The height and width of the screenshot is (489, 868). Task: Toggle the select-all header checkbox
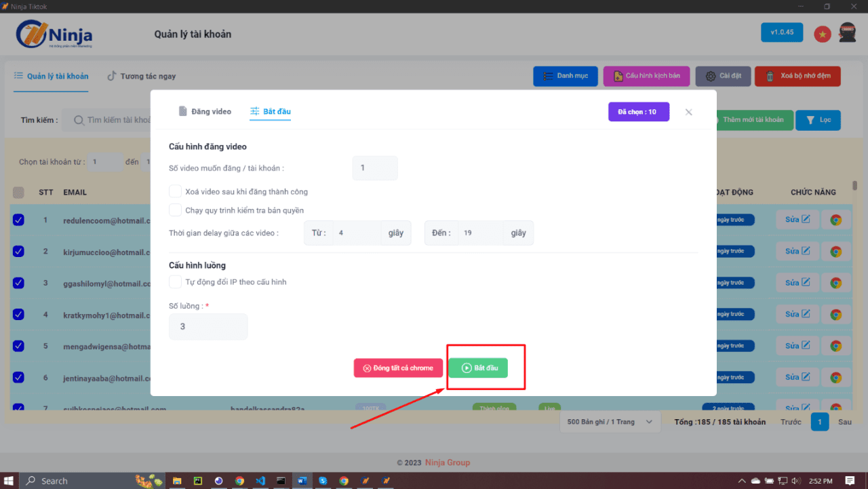point(18,193)
